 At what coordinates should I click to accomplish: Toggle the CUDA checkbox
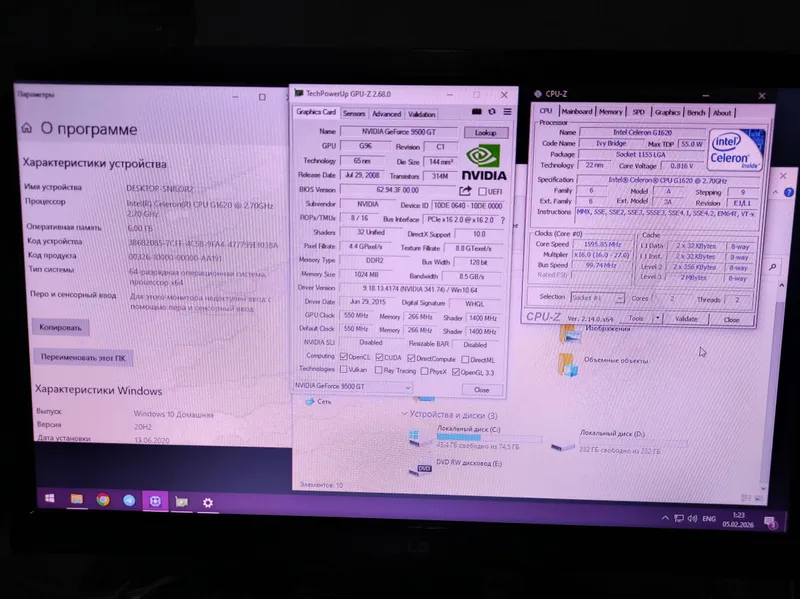pos(379,357)
